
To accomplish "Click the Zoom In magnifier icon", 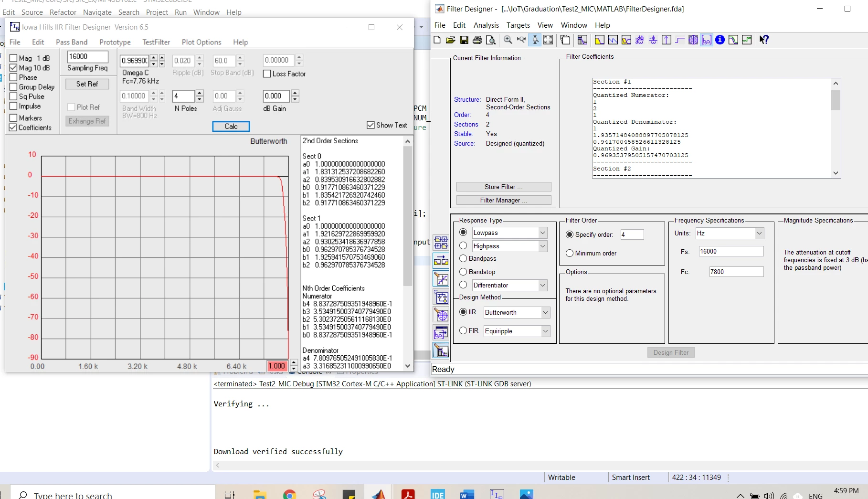I will (x=508, y=40).
